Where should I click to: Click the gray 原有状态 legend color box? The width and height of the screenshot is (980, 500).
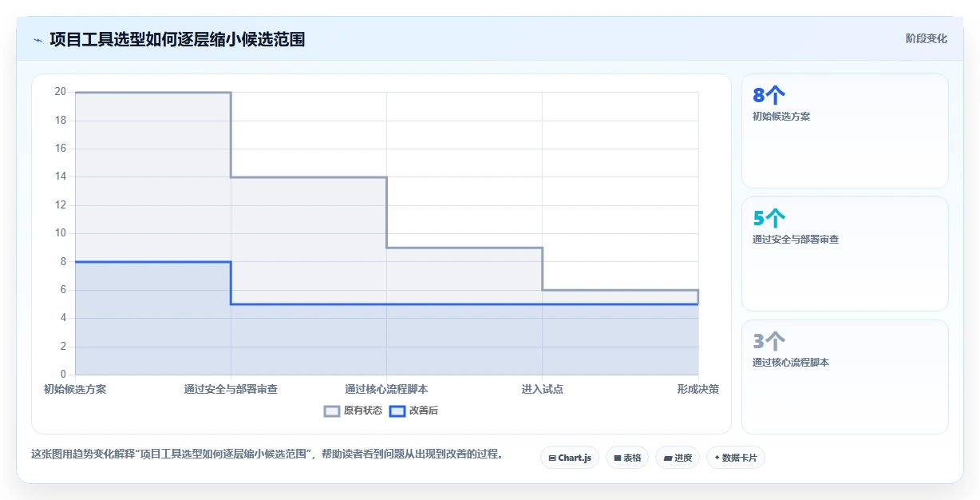point(332,411)
